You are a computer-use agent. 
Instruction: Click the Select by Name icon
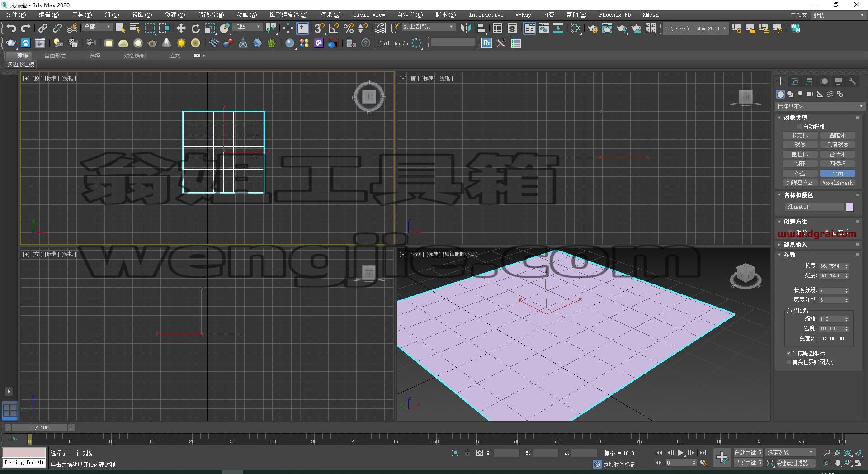pyautogui.click(x=135, y=28)
